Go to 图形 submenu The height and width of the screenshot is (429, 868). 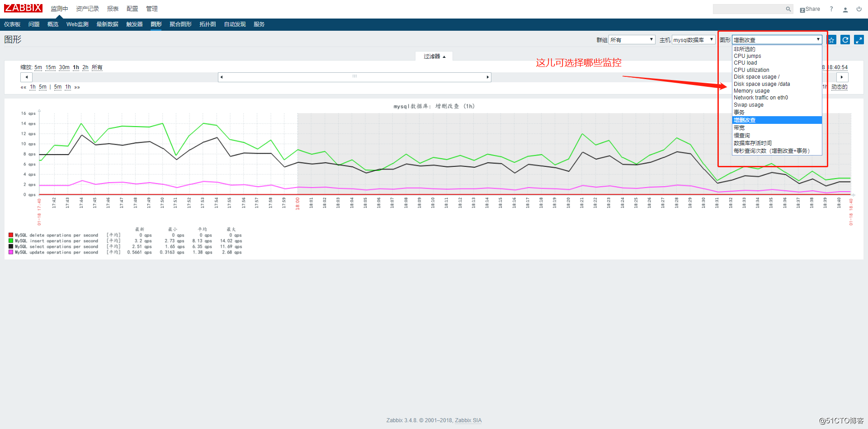tap(156, 24)
